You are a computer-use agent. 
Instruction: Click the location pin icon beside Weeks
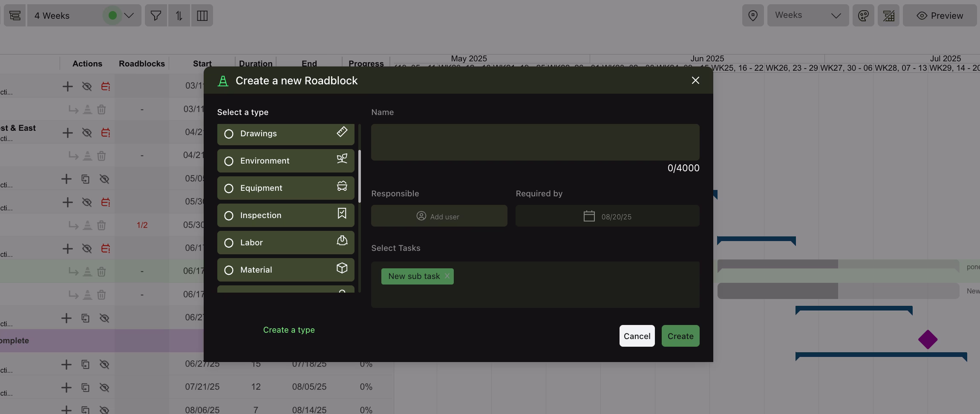(753, 16)
